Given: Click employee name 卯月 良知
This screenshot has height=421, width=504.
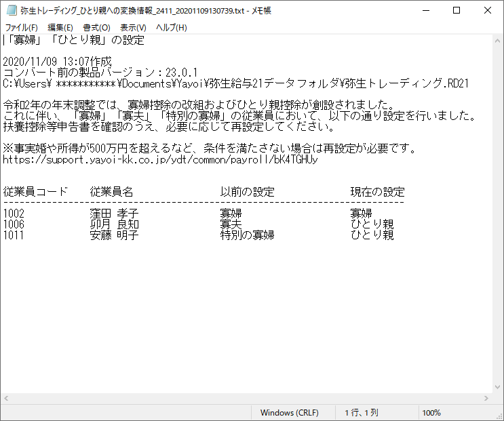Looking at the screenshot, I should [114, 224].
